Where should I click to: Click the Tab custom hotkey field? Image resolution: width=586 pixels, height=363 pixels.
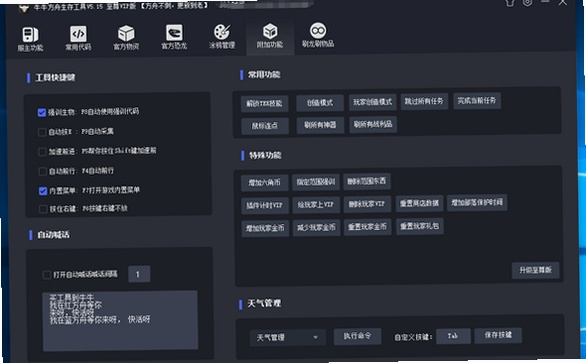click(453, 336)
